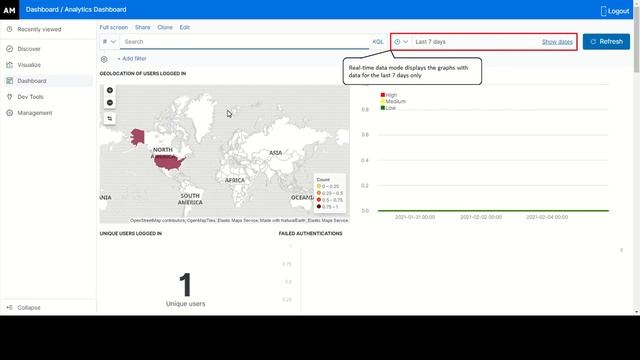640x360 pixels.
Task: Click the highlighted United States region
Action: 169,162
